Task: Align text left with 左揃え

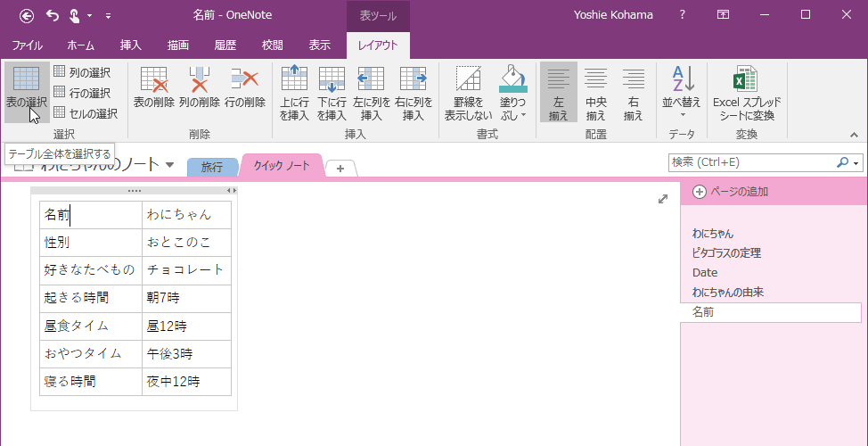Action: tap(558, 92)
